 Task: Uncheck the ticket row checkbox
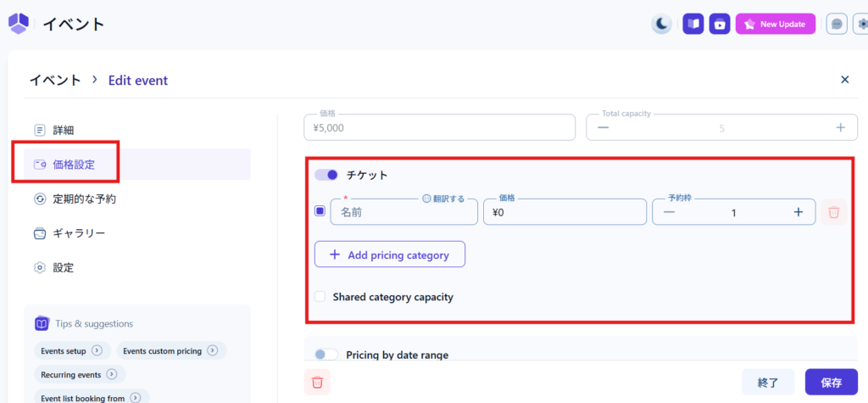coord(320,211)
